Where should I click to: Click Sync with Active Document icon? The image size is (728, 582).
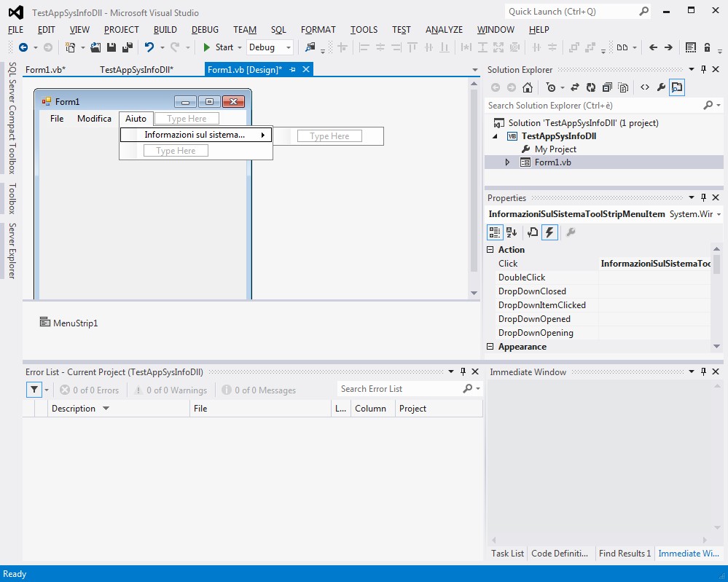575,87
